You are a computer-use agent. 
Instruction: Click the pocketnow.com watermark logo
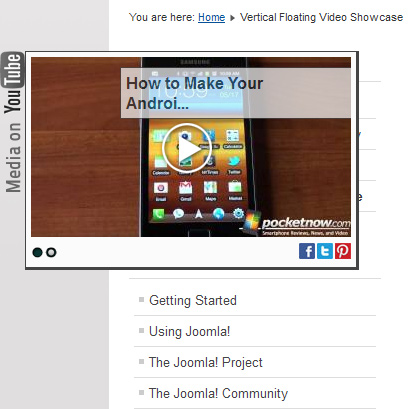click(x=296, y=225)
